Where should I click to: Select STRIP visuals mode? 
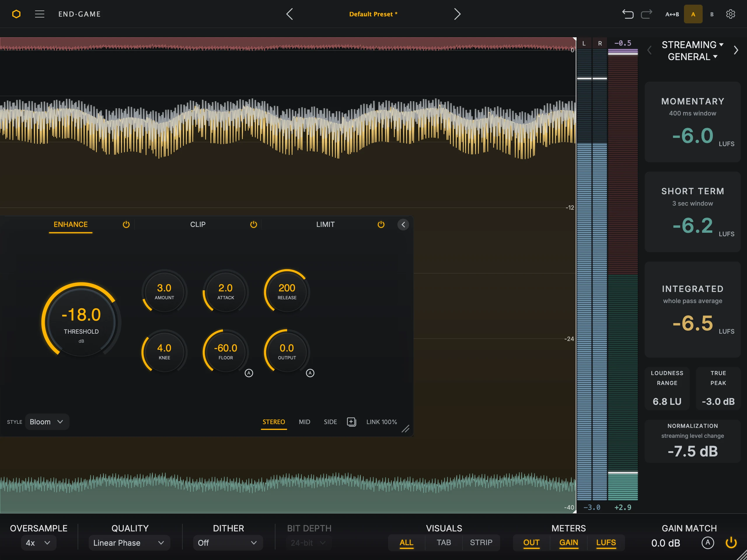(481, 542)
